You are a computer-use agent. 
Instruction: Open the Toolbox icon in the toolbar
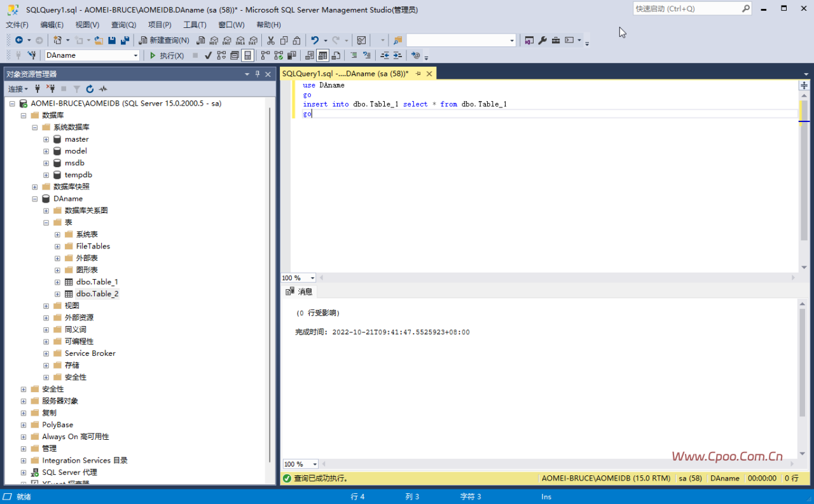(556, 40)
